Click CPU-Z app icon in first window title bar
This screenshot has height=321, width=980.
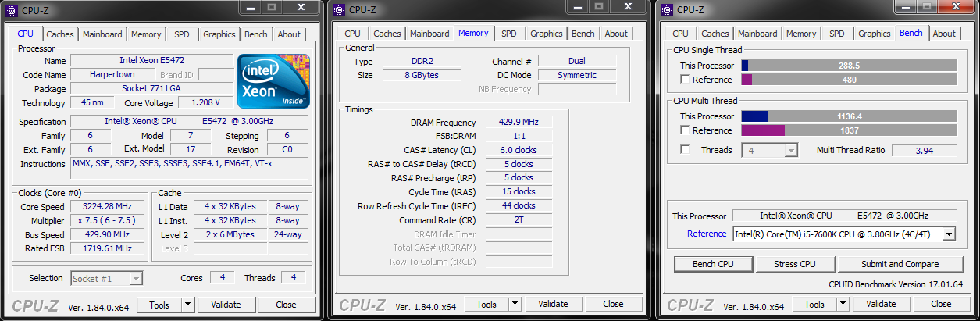pos(11,9)
